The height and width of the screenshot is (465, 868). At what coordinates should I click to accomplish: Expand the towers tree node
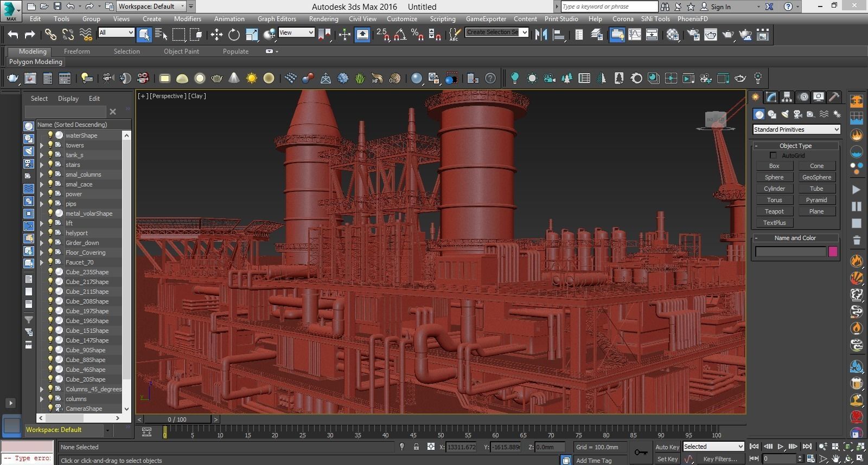pyautogui.click(x=42, y=145)
